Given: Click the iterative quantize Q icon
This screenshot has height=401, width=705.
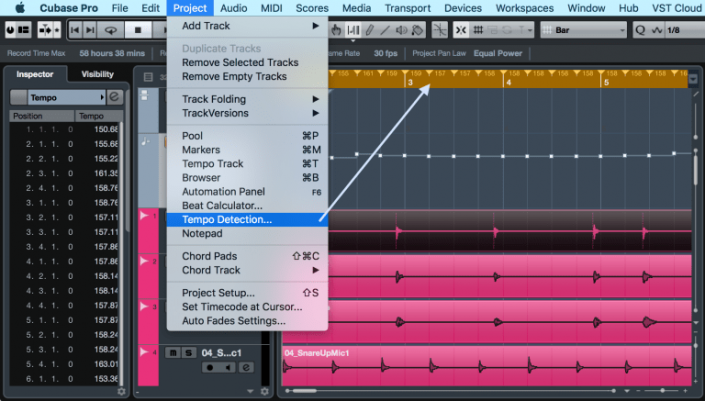Looking at the screenshot, I should coord(640,30).
